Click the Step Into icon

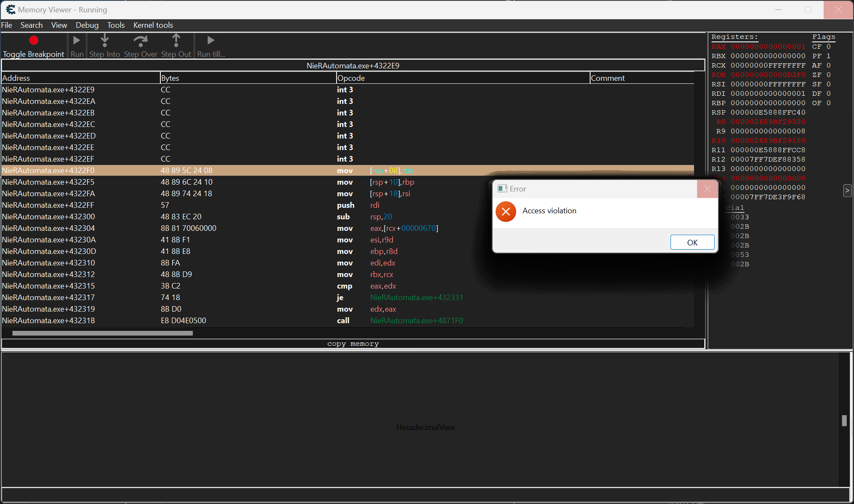point(104,40)
